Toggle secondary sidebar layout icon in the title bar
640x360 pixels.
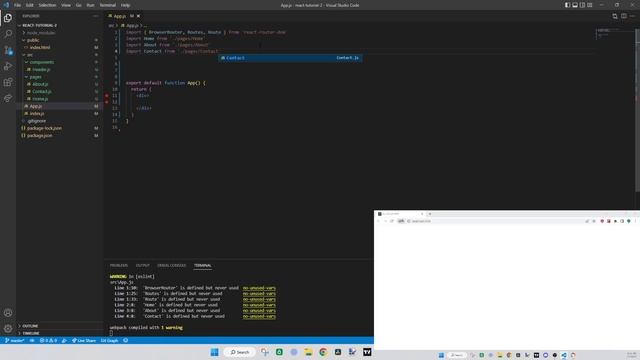[582, 5]
